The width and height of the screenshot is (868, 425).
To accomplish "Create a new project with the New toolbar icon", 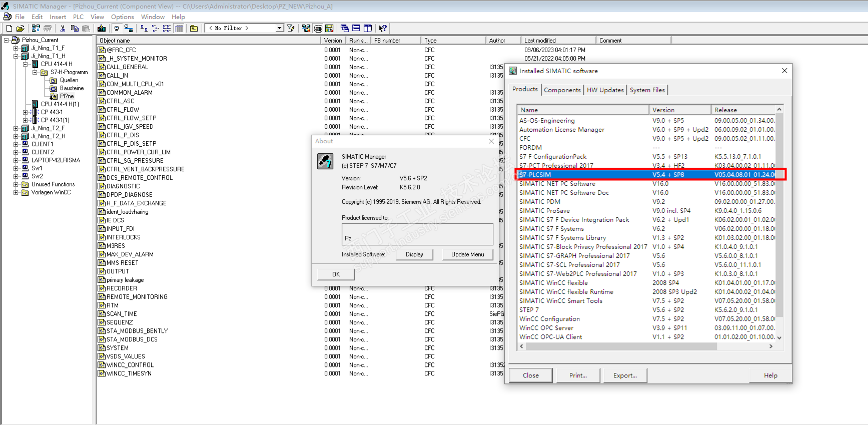I will coord(9,29).
